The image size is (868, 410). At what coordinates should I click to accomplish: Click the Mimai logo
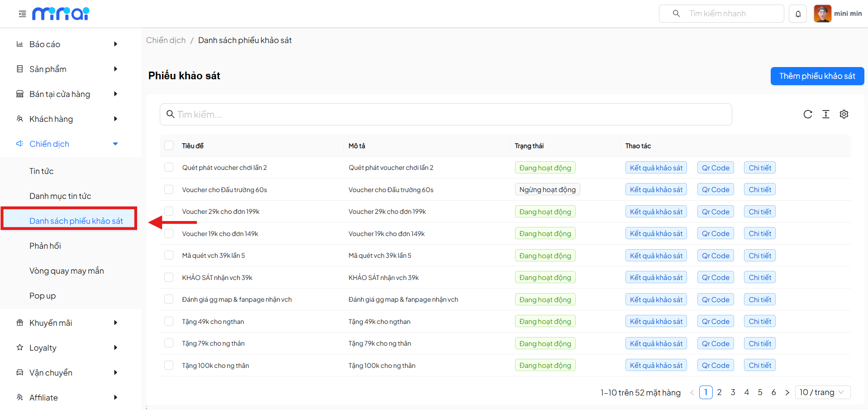[x=61, y=14]
